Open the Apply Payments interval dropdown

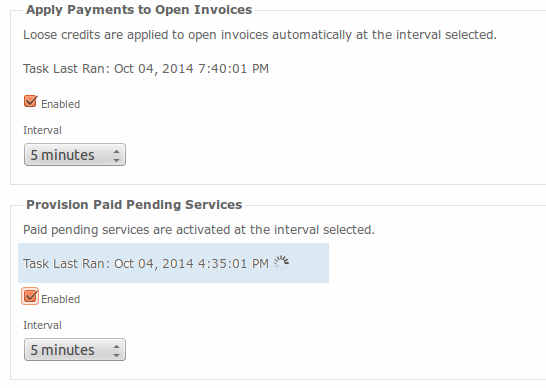click(x=75, y=155)
